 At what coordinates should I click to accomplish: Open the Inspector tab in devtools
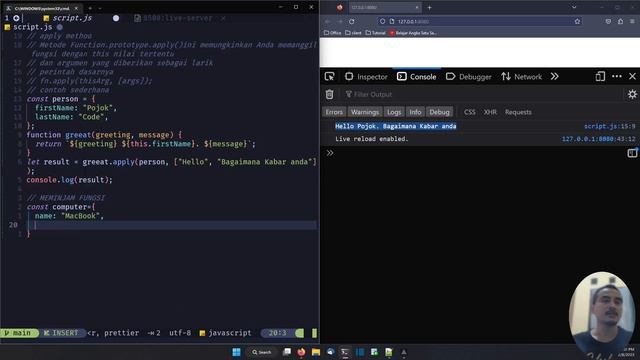click(x=366, y=76)
